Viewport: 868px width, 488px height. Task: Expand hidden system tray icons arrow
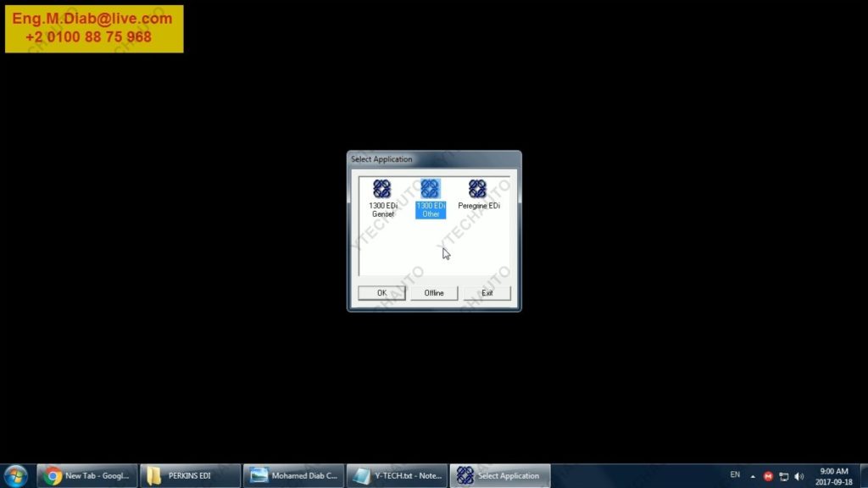[x=753, y=476]
